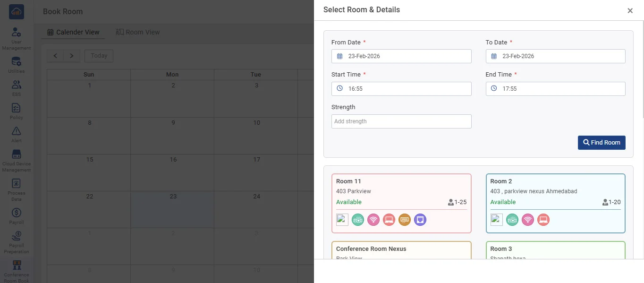This screenshot has width=644, height=283.
Task: Switch to the Room View tab
Action: pos(138,32)
